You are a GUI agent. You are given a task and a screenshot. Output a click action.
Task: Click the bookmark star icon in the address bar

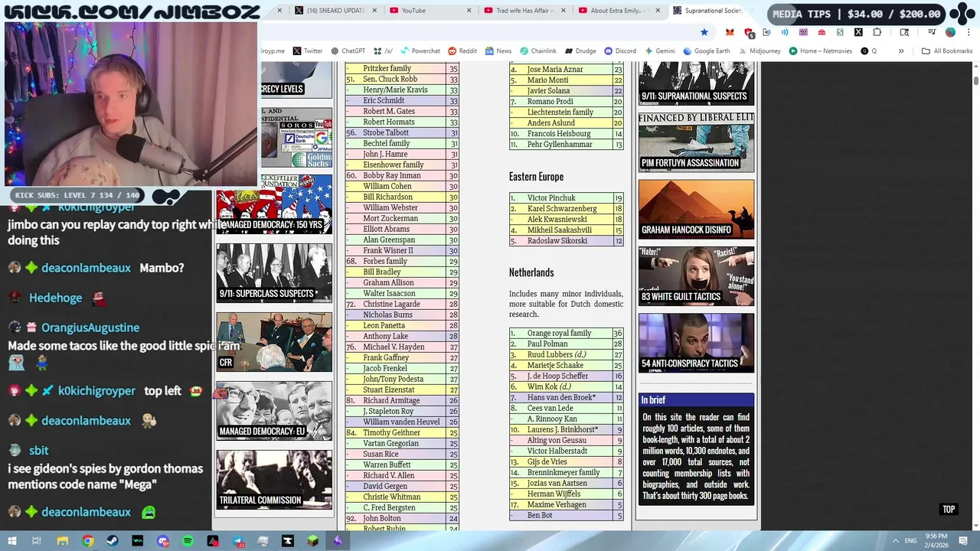click(704, 32)
